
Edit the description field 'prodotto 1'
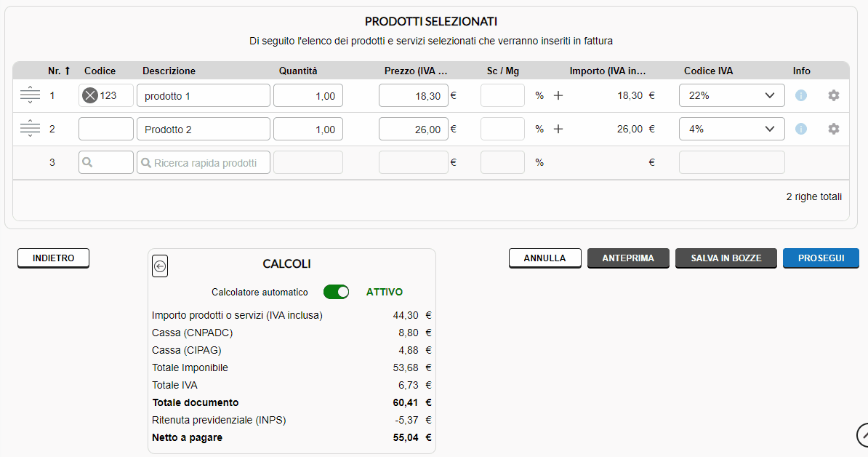pos(203,95)
